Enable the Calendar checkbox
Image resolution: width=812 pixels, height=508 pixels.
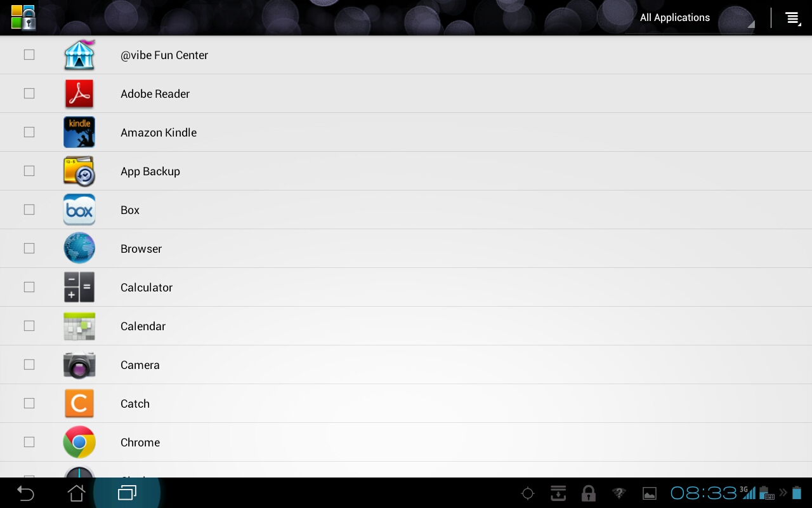click(x=29, y=326)
